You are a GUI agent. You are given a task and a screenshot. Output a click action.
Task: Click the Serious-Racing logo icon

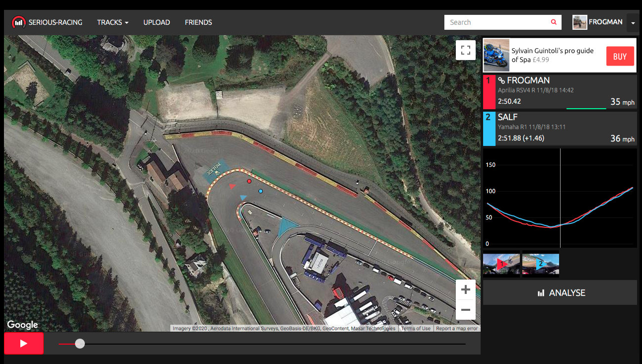[19, 22]
